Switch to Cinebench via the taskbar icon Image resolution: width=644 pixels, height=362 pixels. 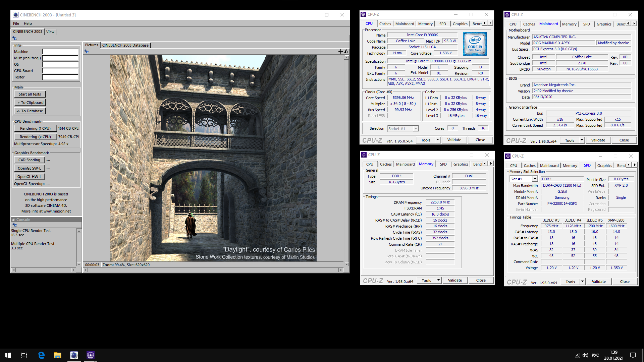74,355
